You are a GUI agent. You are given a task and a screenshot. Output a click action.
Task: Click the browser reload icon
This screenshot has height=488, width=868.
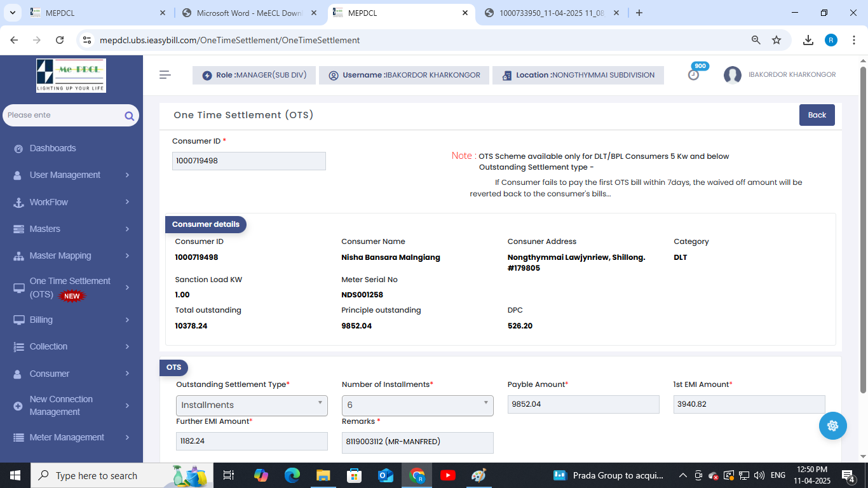60,40
